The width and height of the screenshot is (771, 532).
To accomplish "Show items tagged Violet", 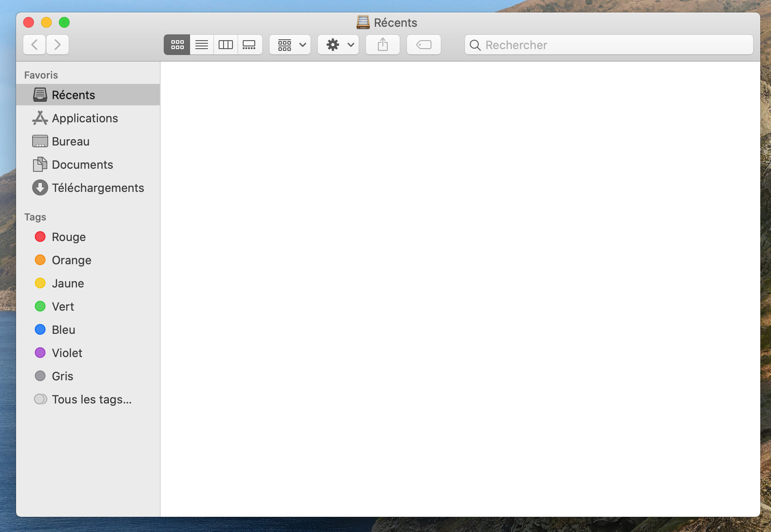I will pos(67,353).
